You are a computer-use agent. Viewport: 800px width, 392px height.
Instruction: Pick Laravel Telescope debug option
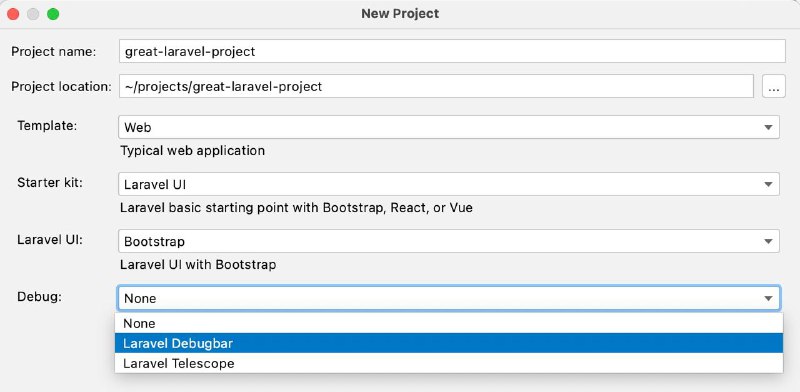pyautogui.click(x=449, y=363)
